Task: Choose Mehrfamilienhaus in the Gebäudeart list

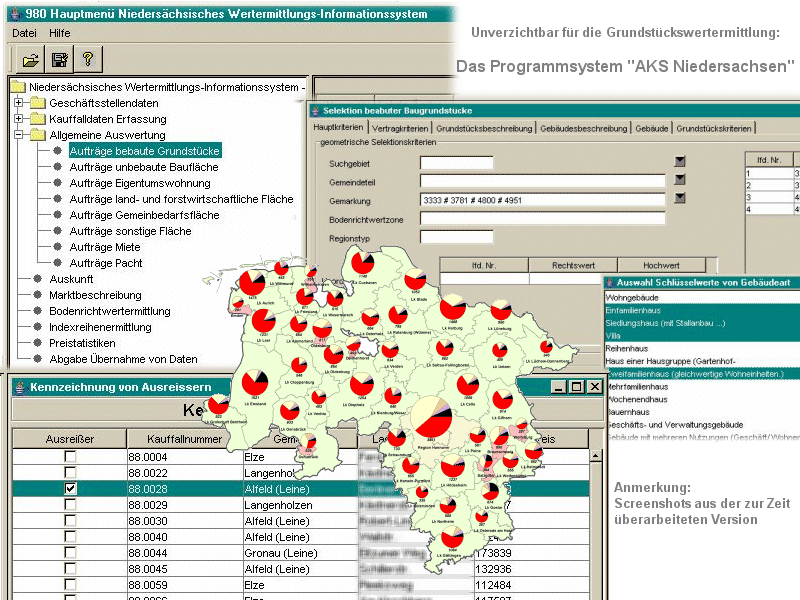Action: [x=642, y=385]
